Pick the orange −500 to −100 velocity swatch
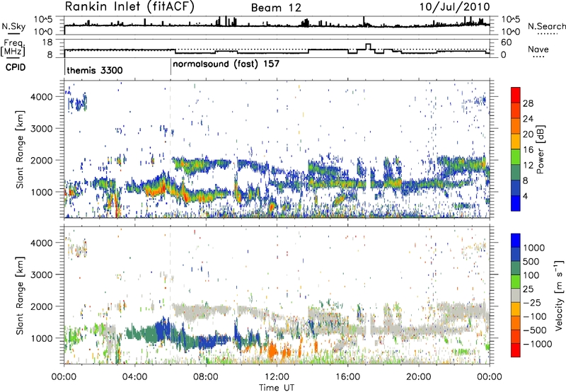This screenshot has height=392, width=566. pyautogui.click(x=516, y=323)
